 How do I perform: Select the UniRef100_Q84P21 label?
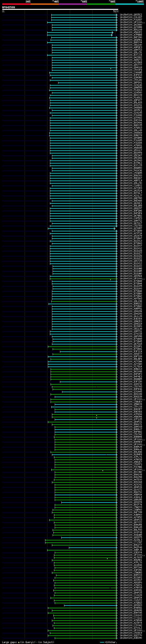tap(131, 422)
